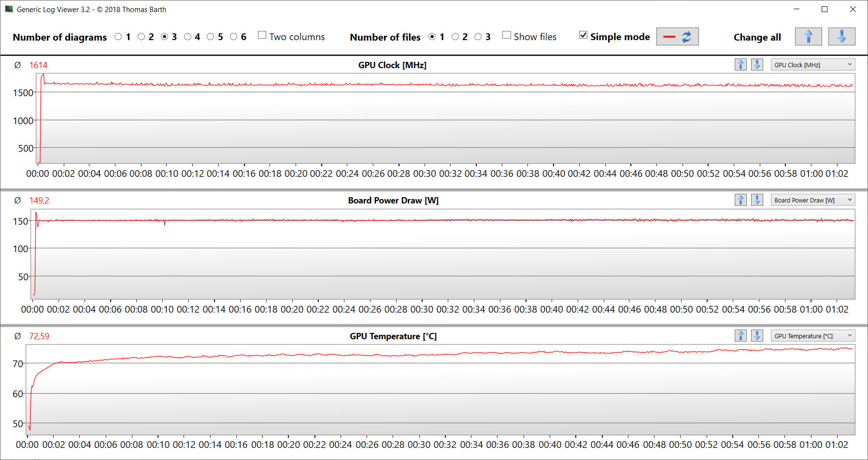
Task: Select 2 files radio button
Action: pyautogui.click(x=455, y=37)
